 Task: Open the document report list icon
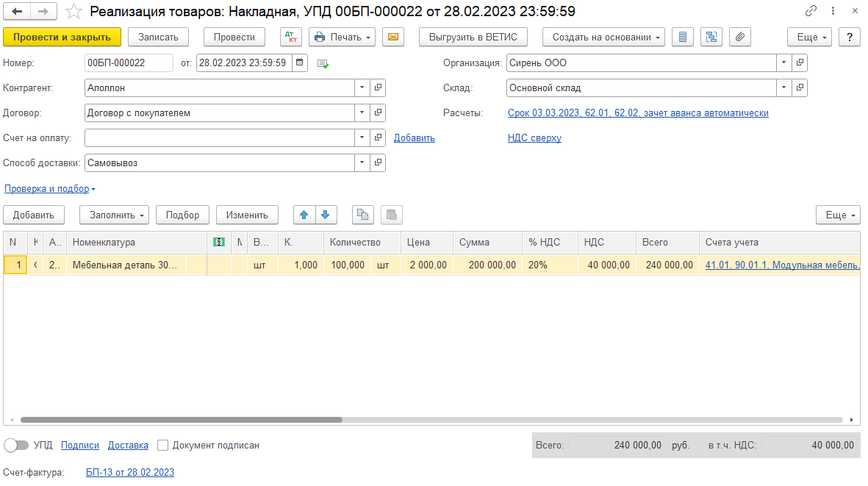tap(683, 37)
